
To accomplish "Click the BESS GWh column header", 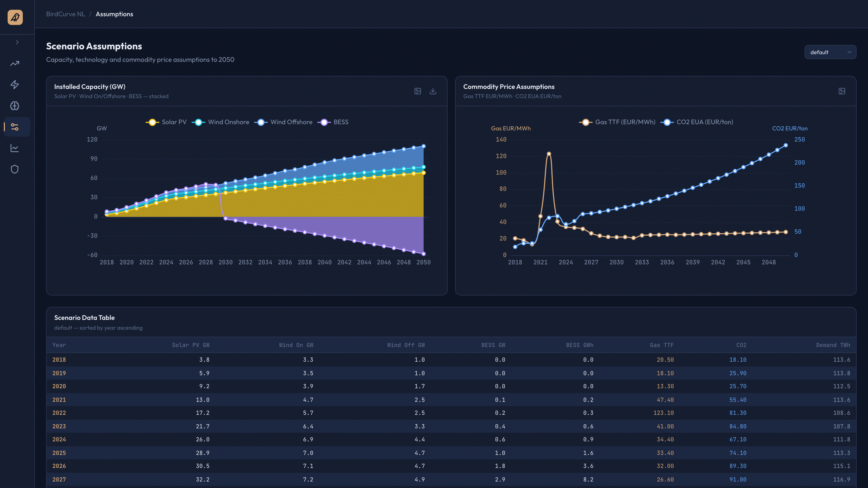I will click(x=580, y=345).
